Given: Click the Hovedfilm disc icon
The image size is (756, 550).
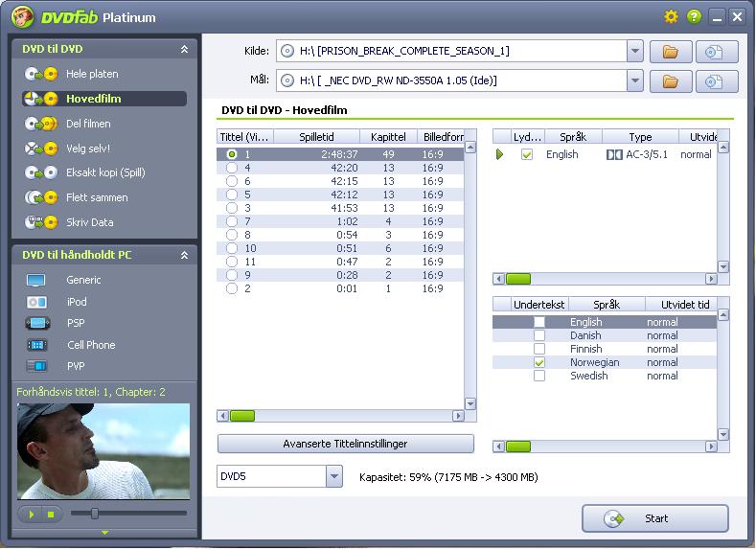Looking at the screenshot, I should coord(41,99).
